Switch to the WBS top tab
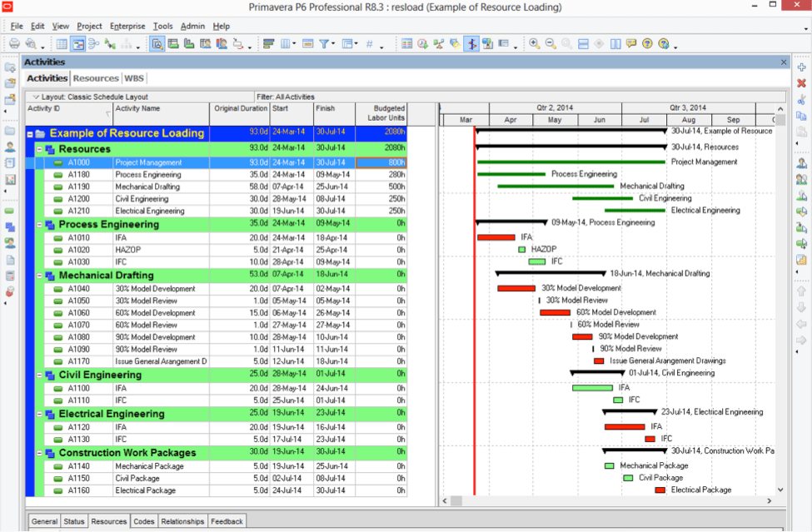812x532 pixels. click(x=133, y=78)
